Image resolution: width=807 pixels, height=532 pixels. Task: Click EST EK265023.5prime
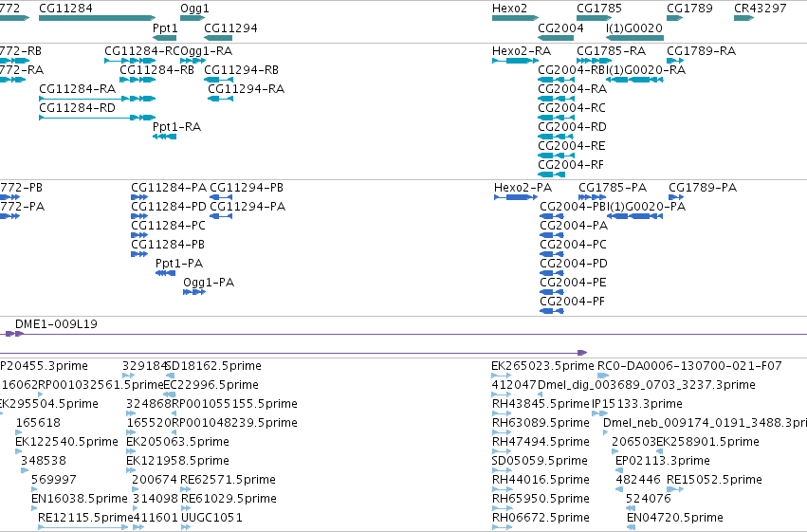[x=543, y=366]
